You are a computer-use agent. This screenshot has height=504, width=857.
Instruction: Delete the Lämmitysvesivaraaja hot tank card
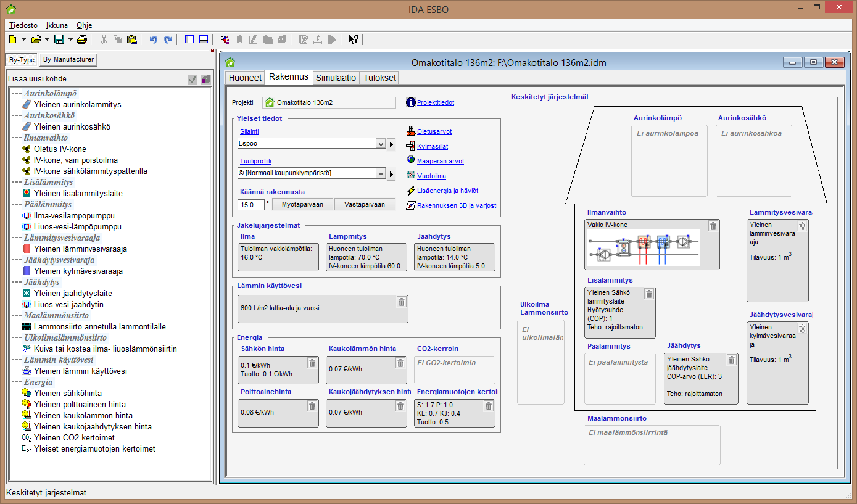[x=801, y=226]
